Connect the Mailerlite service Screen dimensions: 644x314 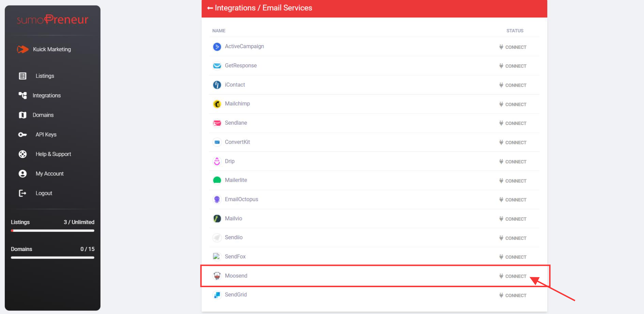click(x=513, y=181)
